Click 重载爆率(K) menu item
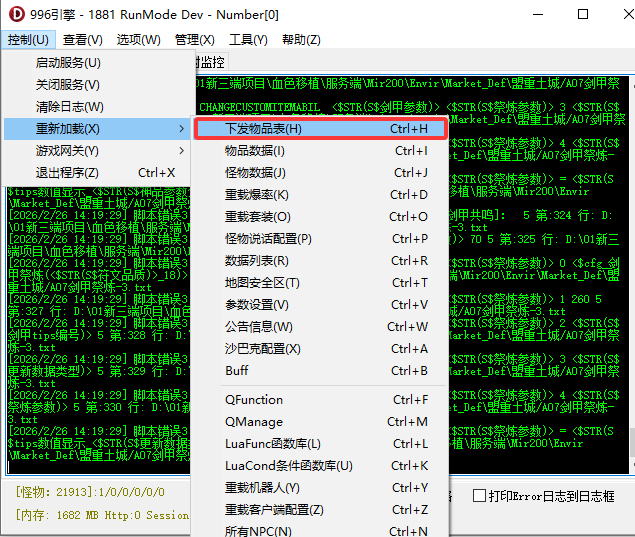Screen dimensions: 635x537 pos(257,195)
